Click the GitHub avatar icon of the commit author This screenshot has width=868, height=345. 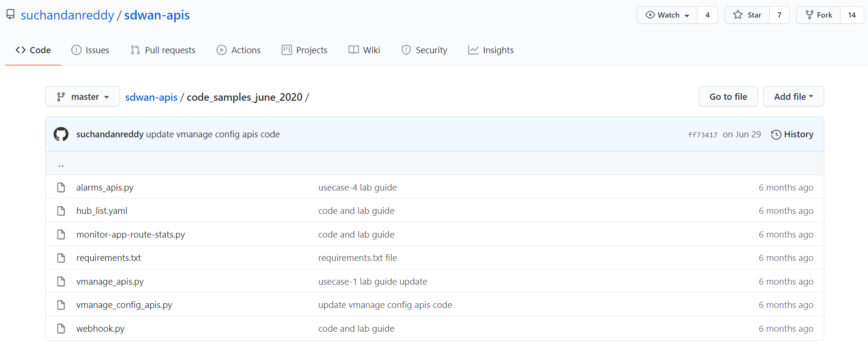click(61, 134)
